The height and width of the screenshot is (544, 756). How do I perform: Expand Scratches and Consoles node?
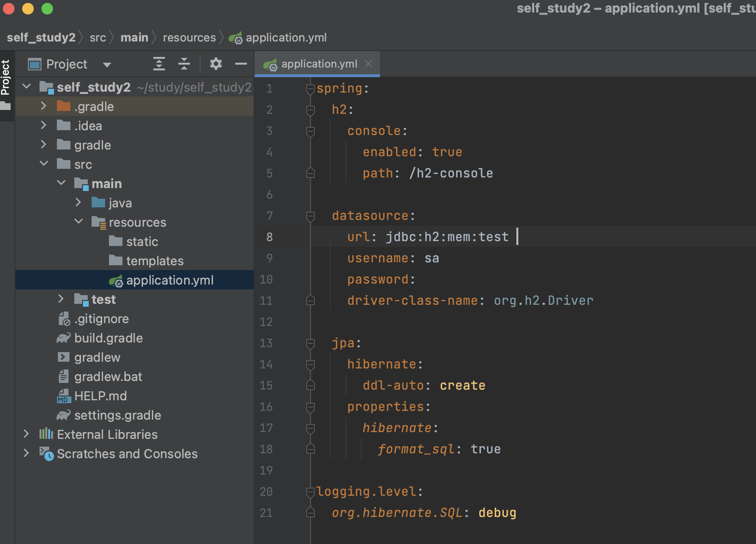[x=26, y=453]
